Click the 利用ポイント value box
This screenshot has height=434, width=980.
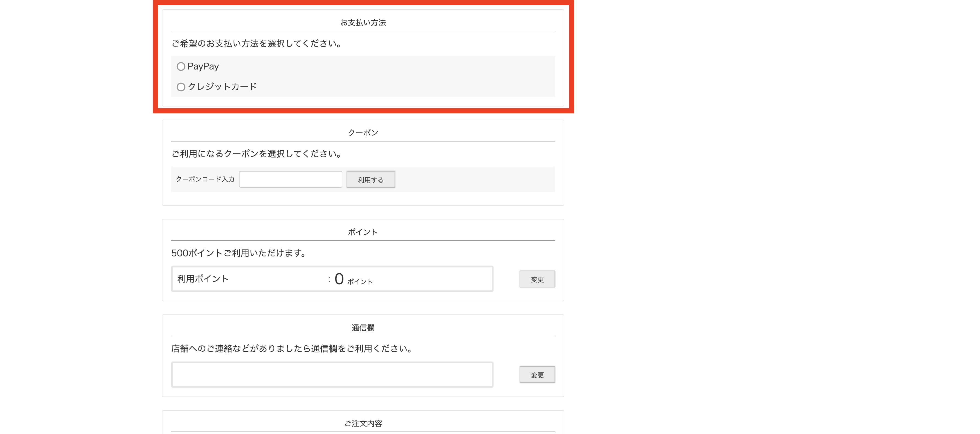(x=332, y=279)
